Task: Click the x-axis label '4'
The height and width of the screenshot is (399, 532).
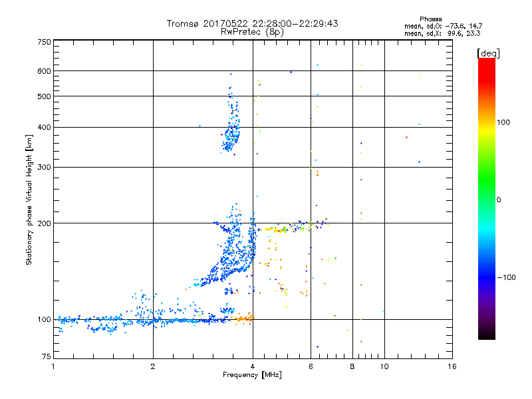Action: [x=253, y=366]
